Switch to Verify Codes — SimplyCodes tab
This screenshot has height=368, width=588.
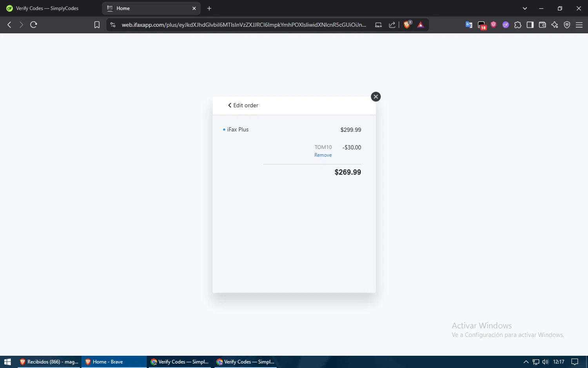(47, 8)
